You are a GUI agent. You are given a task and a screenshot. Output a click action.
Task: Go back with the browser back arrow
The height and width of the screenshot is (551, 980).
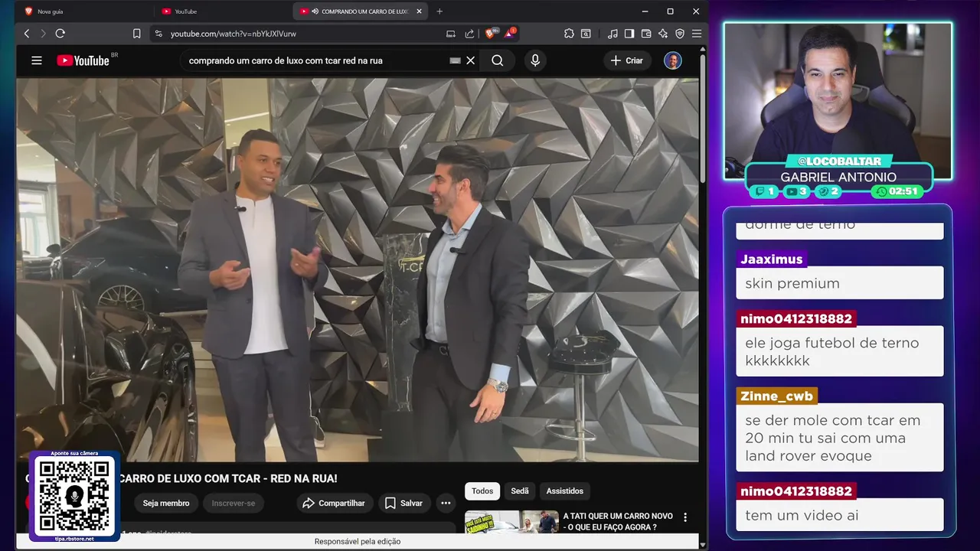click(x=27, y=34)
